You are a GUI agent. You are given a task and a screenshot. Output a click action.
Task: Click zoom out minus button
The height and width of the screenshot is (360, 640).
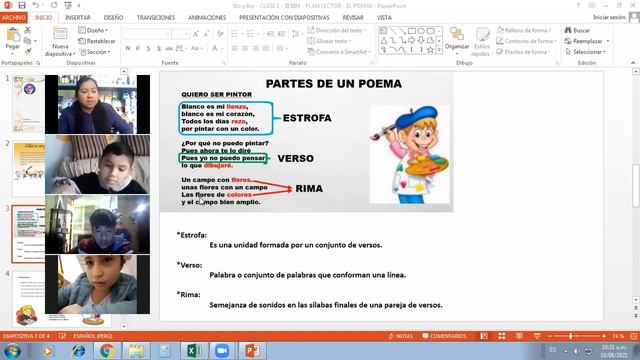coord(550,336)
